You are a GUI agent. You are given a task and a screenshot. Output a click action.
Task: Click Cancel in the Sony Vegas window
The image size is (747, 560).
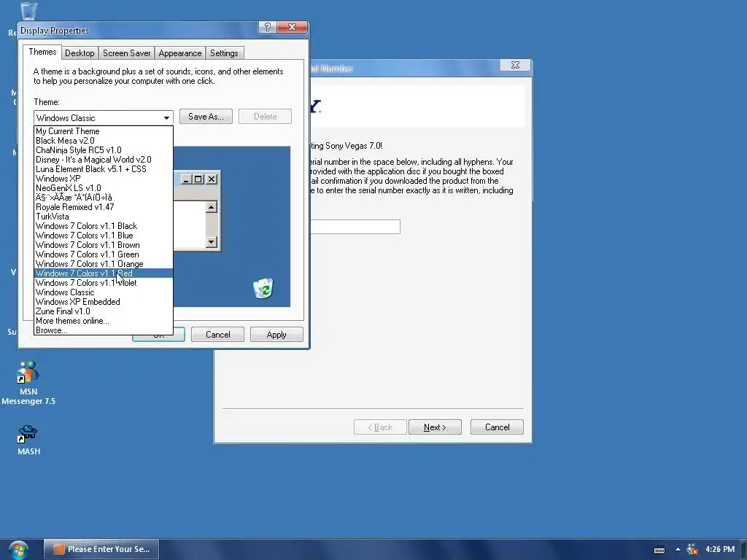click(497, 427)
